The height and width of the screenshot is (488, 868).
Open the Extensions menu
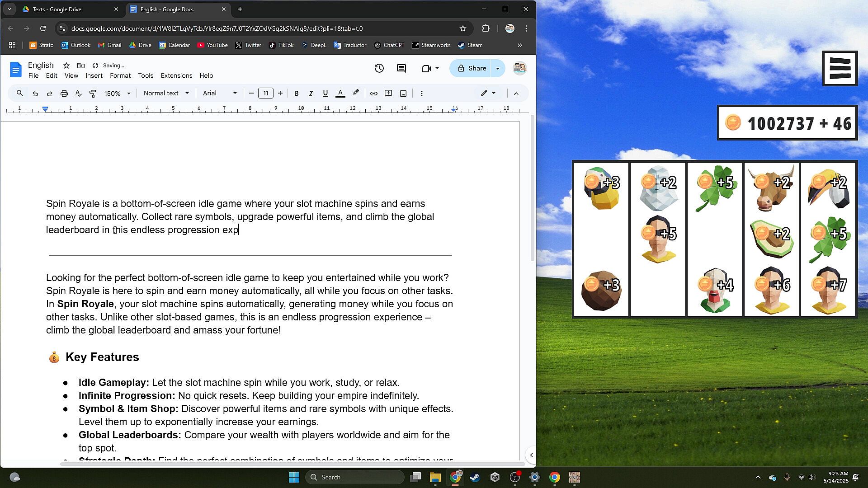point(176,75)
